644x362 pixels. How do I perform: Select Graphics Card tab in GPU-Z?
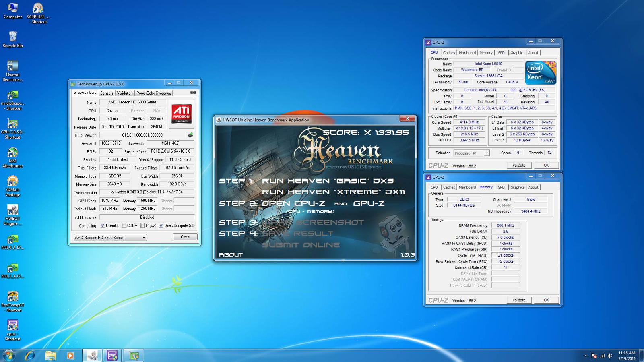tap(85, 93)
